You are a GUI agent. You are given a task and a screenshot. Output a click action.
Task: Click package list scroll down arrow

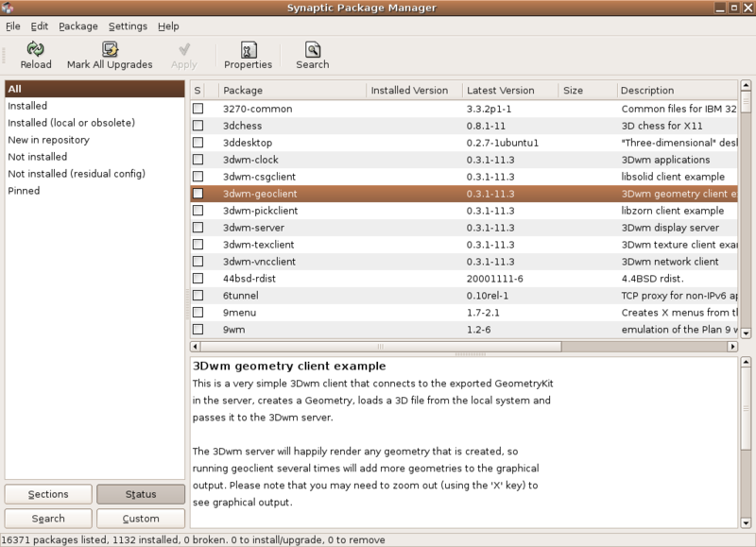(746, 333)
